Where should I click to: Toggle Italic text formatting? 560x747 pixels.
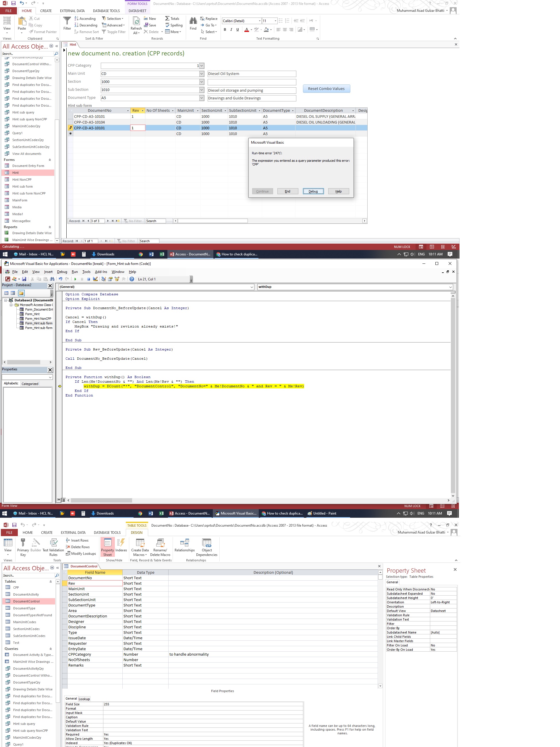[x=231, y=30]
